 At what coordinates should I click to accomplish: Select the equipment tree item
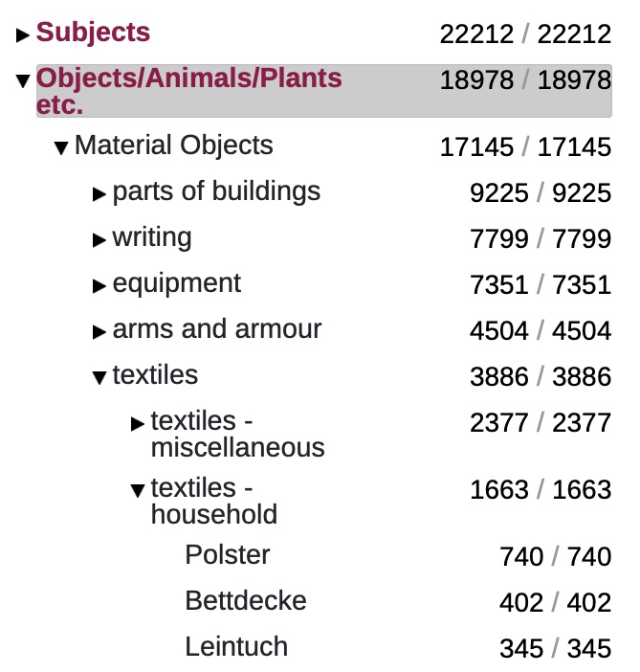[x=177, y=283]
